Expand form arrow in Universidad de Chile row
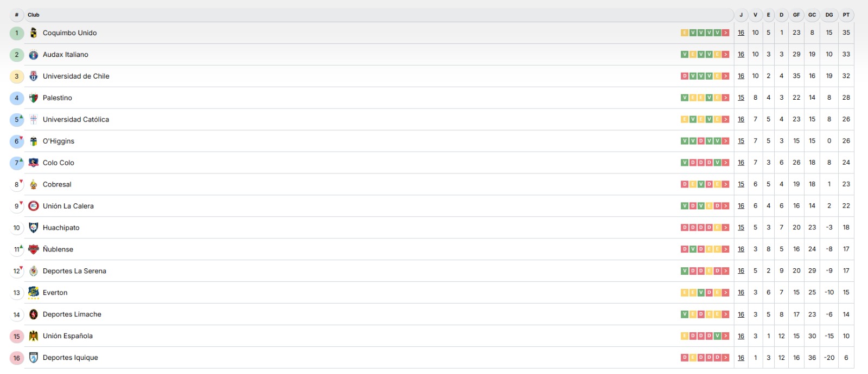868x374 pixels. (726, 76)
